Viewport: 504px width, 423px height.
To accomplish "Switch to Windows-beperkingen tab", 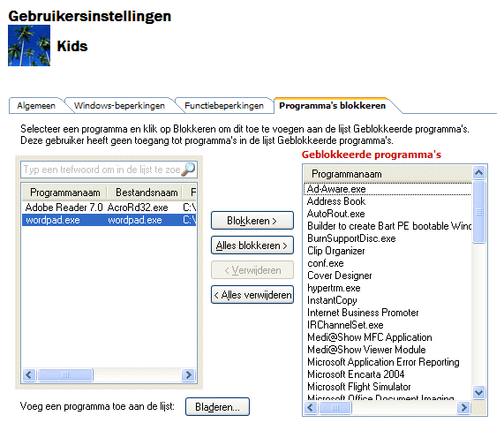I will click(x=119, y=105).
